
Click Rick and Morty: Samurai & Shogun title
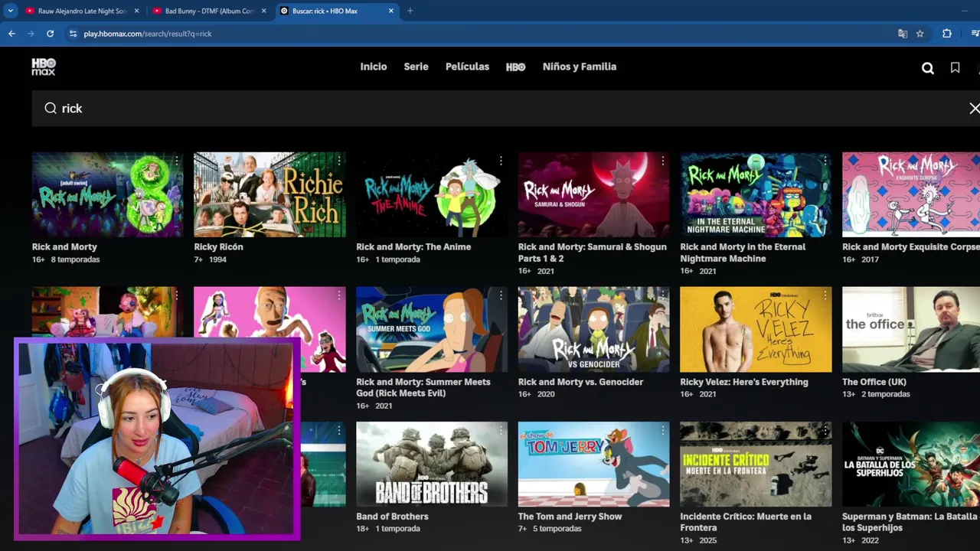592,253
